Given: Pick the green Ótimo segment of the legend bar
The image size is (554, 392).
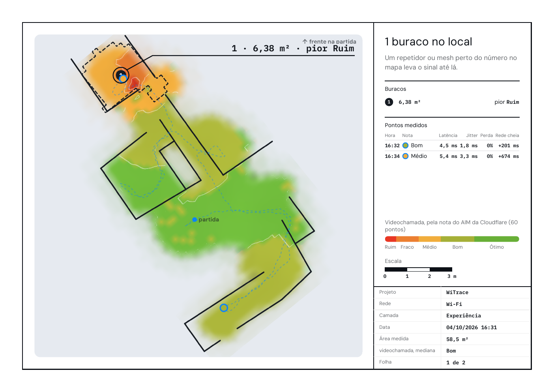Looking at the screenshot, I should [x=497, y=239].
